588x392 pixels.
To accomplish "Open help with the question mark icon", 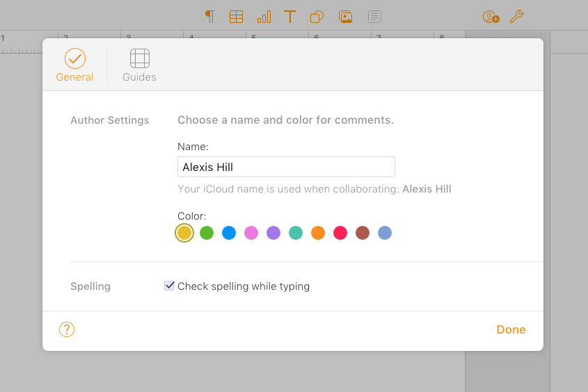I will tap(67, 329).
